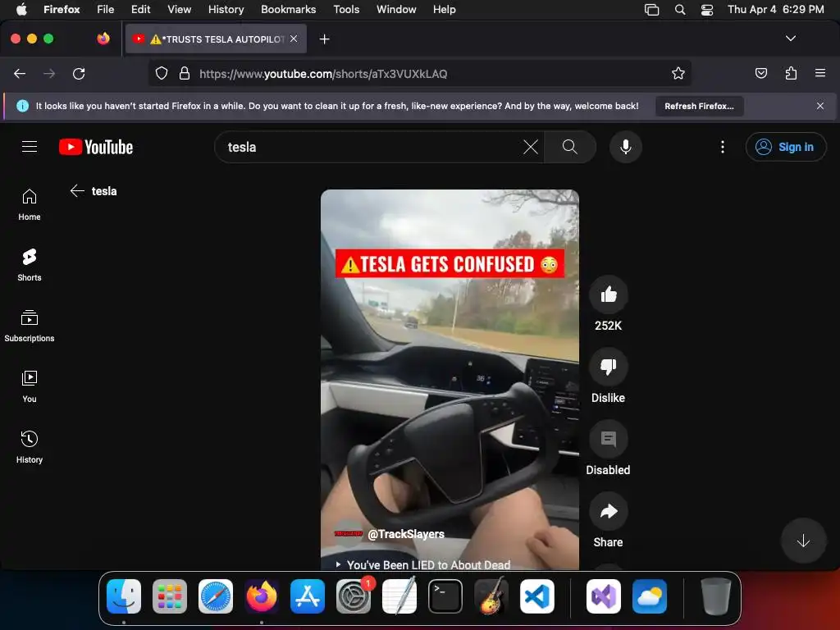
Task: Open Trash from the Dock
Action: [x=715, y=596]
